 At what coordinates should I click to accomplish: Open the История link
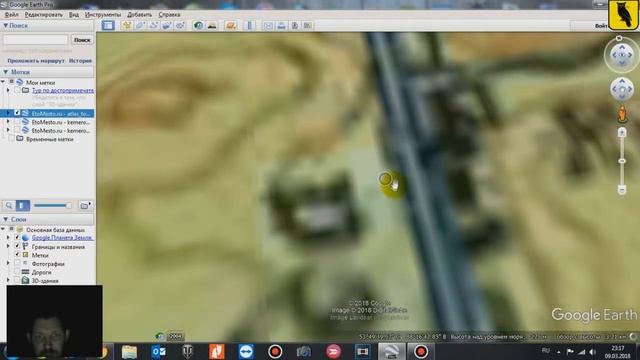point(80,60)
